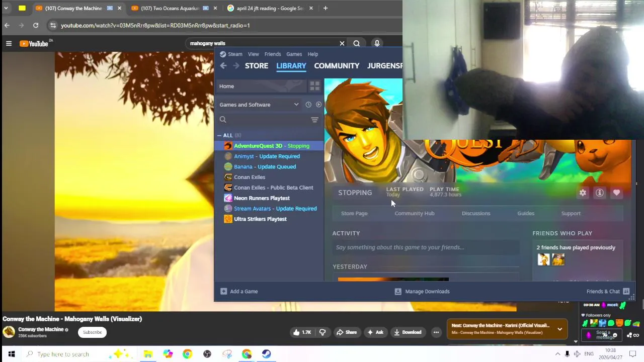Like the video with thumbs up
Viewport: 644px width, 362px height.
(x=302, y=332)
